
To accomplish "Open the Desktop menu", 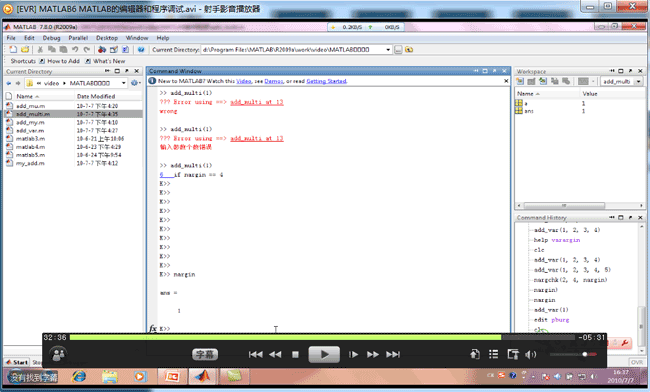I will (107, 38).
